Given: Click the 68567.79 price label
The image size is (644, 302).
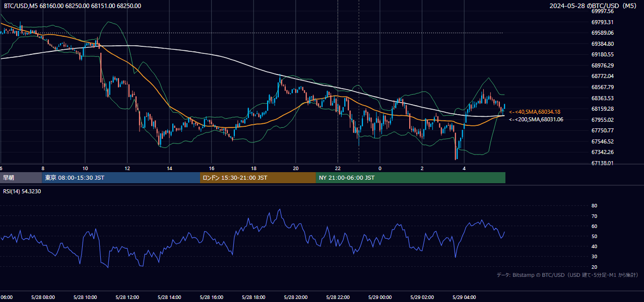Looking at the screenshot, I should [602, 87].
